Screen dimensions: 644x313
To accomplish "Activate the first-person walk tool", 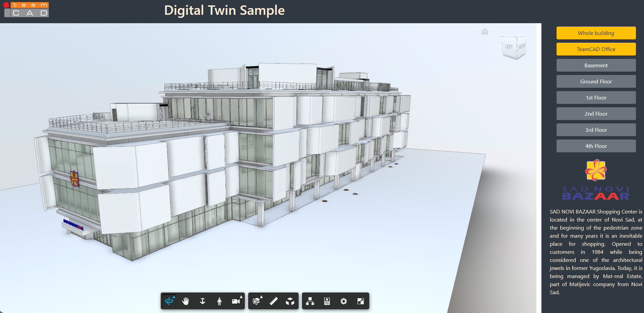I will coord(219,301).
